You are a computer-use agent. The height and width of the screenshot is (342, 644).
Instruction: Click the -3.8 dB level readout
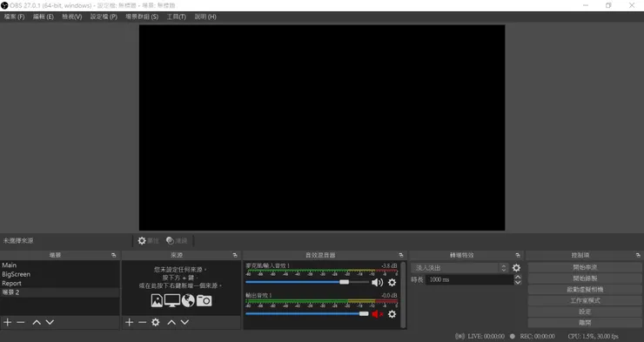coord(389,265)
